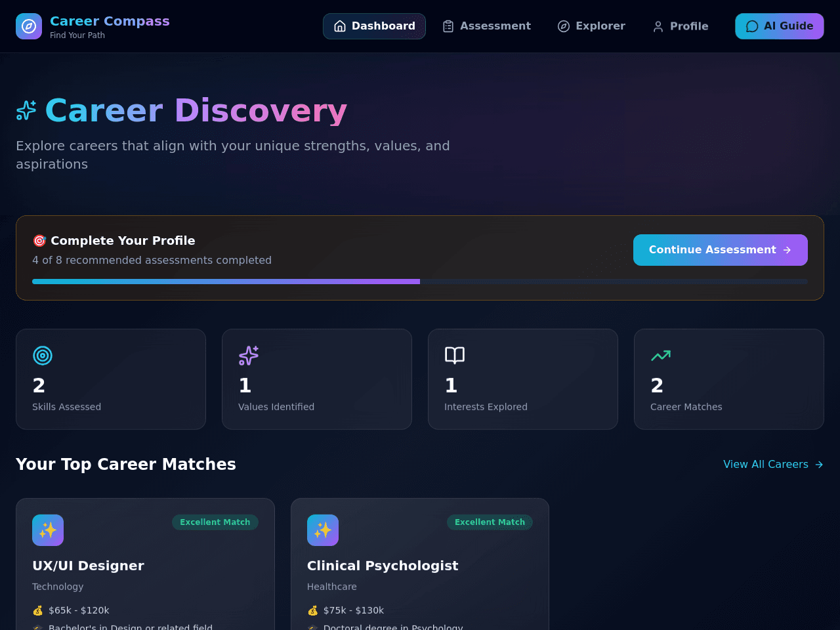Image resolution: width=840 pixels, height=630 pixels.
Task: Click Excellent Match badge on UX/UI Designer
Action: coord(215,522)
